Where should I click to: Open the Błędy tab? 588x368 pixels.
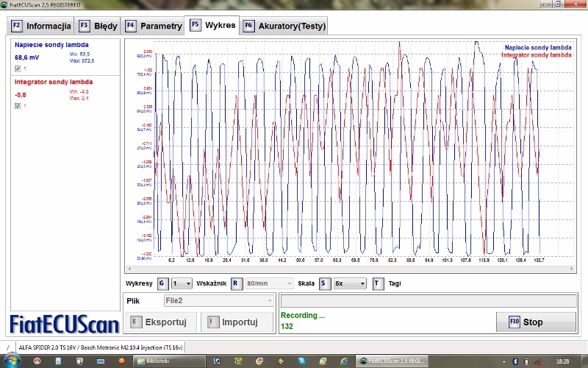tap(98, 26)
